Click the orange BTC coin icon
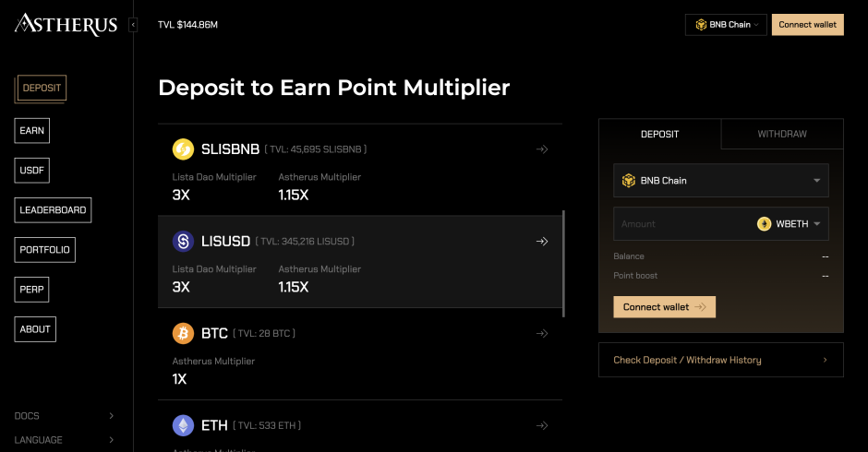This screenshot has width=868, height=452. 183,334
